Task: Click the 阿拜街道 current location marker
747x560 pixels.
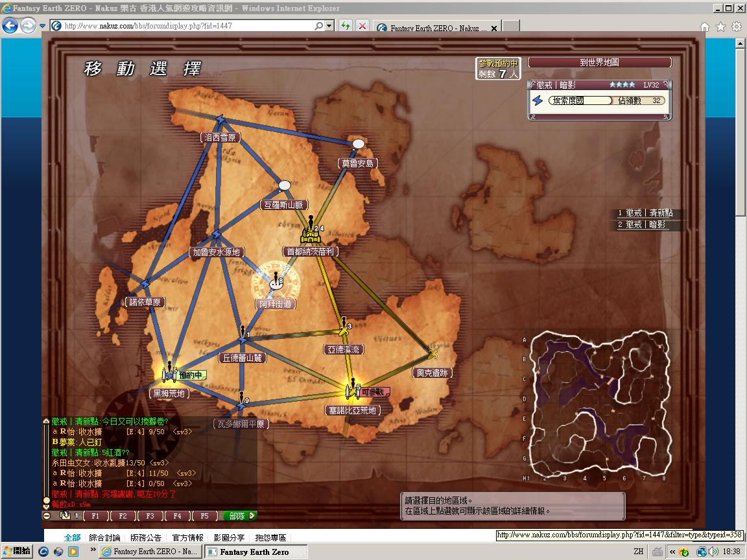Action: (x=276, y=284)
